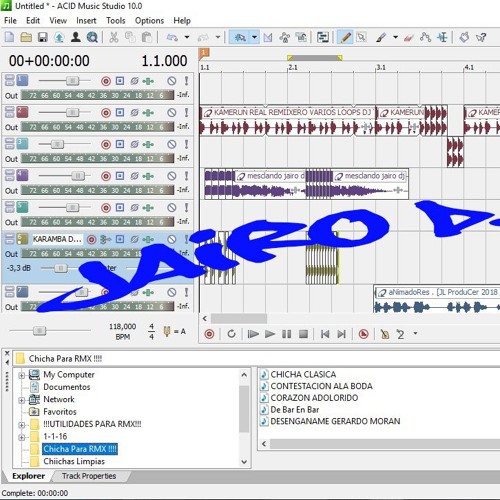500x500 pixels.
Task: Open the Edit menu
Action: pyautogui.click(x=33, y=21)
